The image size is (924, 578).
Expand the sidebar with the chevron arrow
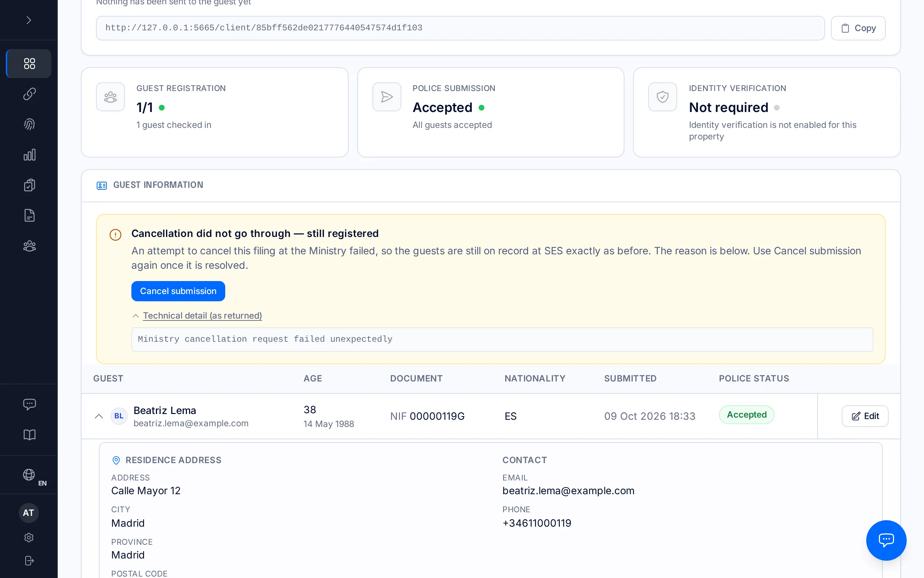(x=29, y=20)
